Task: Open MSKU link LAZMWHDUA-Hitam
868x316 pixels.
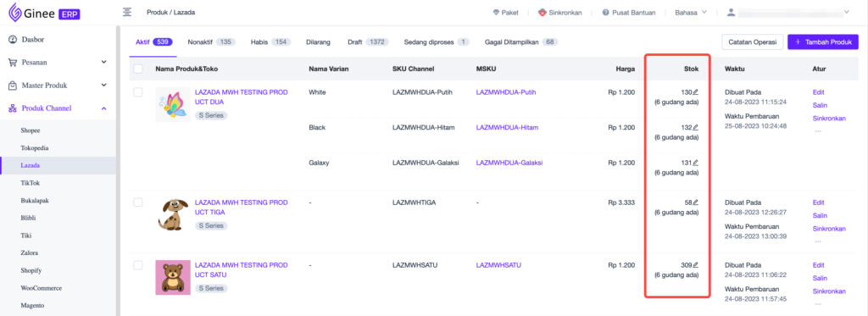Action: pyautogui.click(x=507, y=127)
